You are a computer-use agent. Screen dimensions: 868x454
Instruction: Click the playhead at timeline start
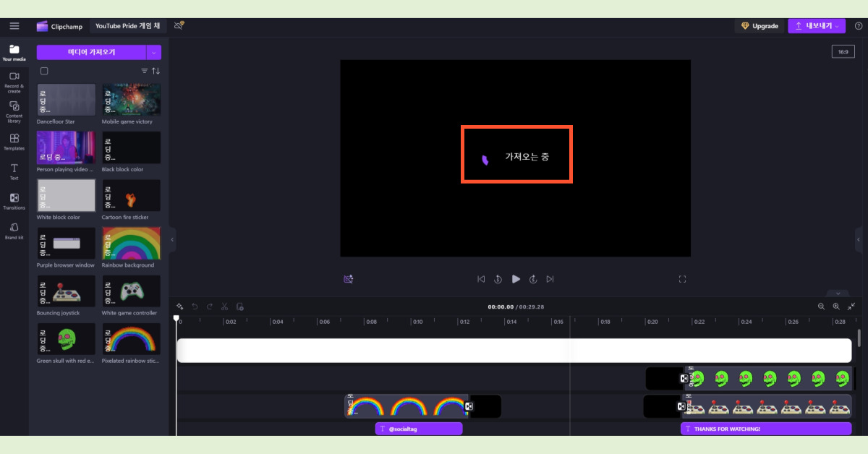176,318
